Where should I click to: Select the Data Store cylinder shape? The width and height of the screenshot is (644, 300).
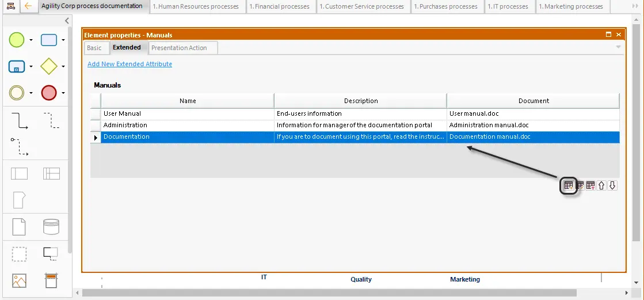pos(51,227)
